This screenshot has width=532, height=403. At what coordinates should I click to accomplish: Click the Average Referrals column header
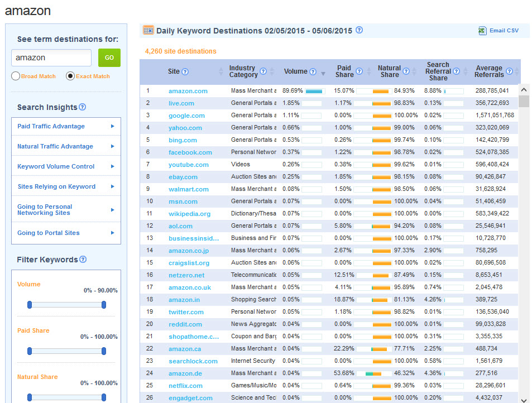click(489, 71)
